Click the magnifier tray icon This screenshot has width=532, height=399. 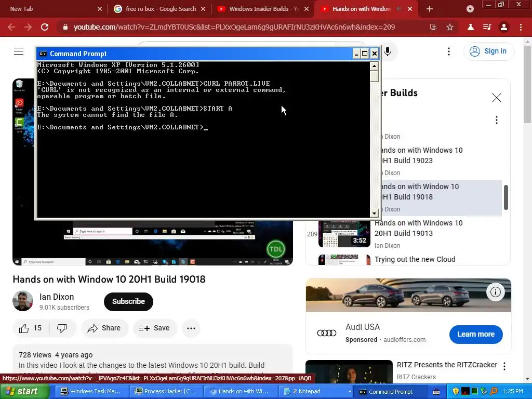pyautogui.click(x=494, y=392)
